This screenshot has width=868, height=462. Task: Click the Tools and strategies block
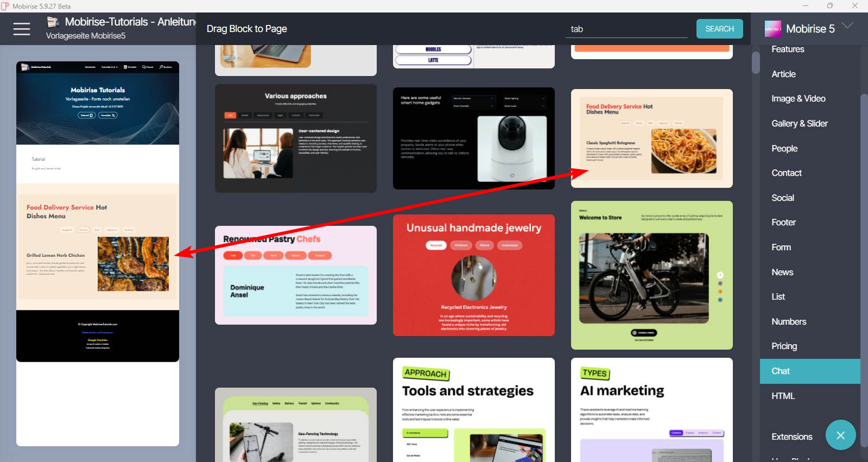click(473, 410)
